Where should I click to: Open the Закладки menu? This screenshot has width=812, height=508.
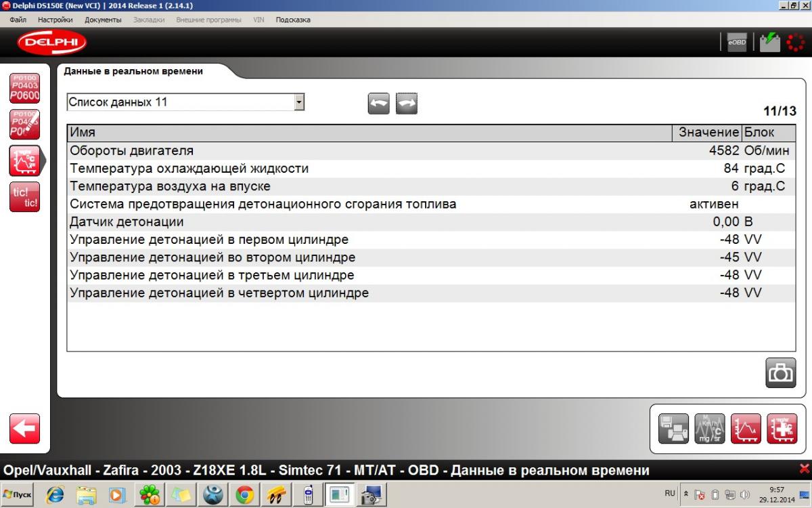pyautogui.click(x=149, y=20)
